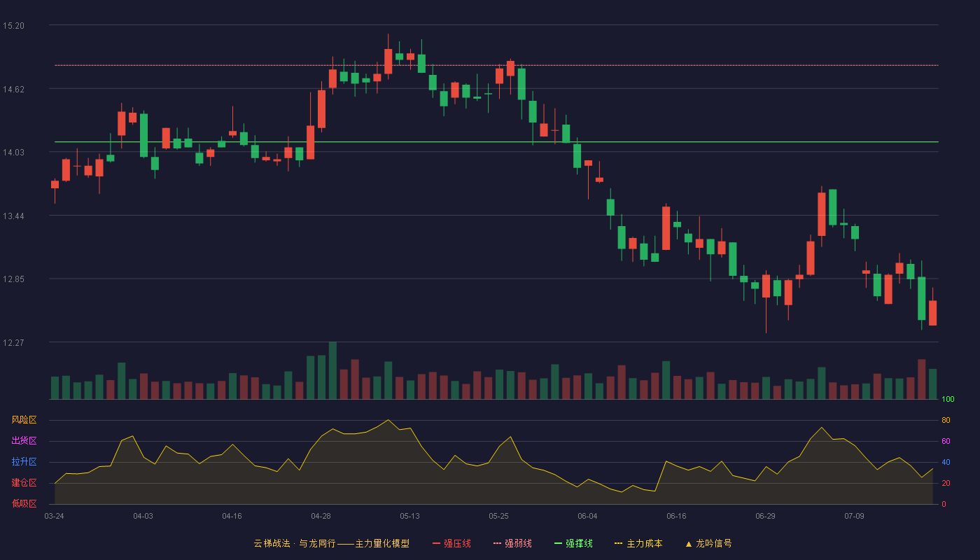Viewport: 980px width, 560px height.
Task: Click the 12.27 price axis label
Action: click(13, 342)
